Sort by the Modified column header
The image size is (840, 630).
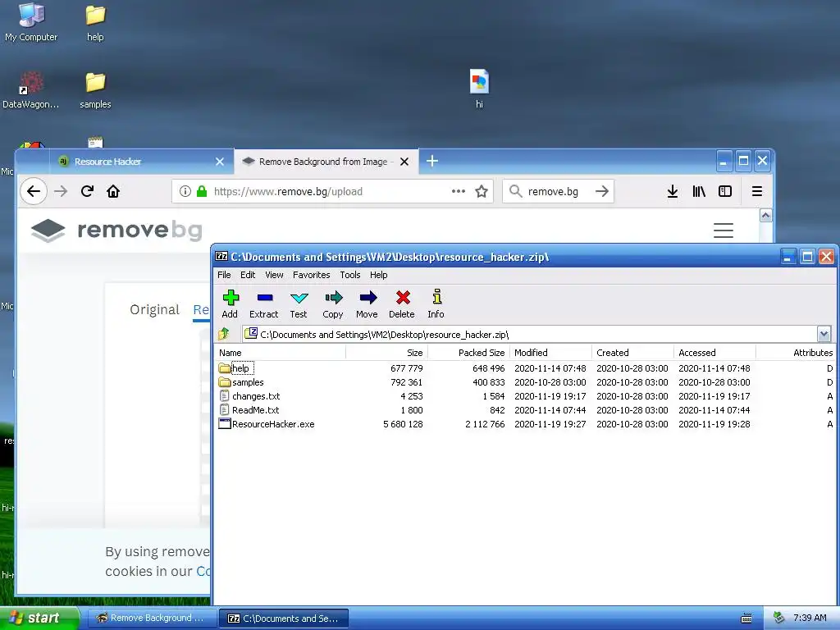pos(550,353)
